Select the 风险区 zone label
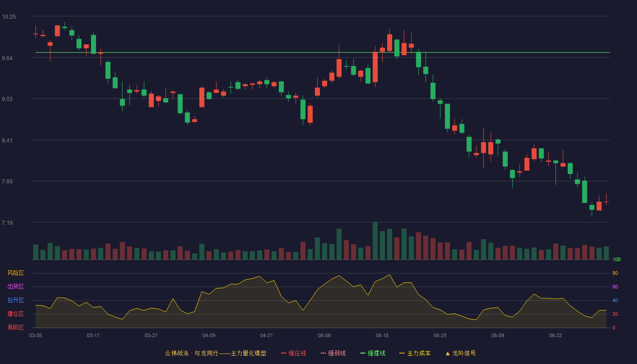 click(x=15, y=273)
